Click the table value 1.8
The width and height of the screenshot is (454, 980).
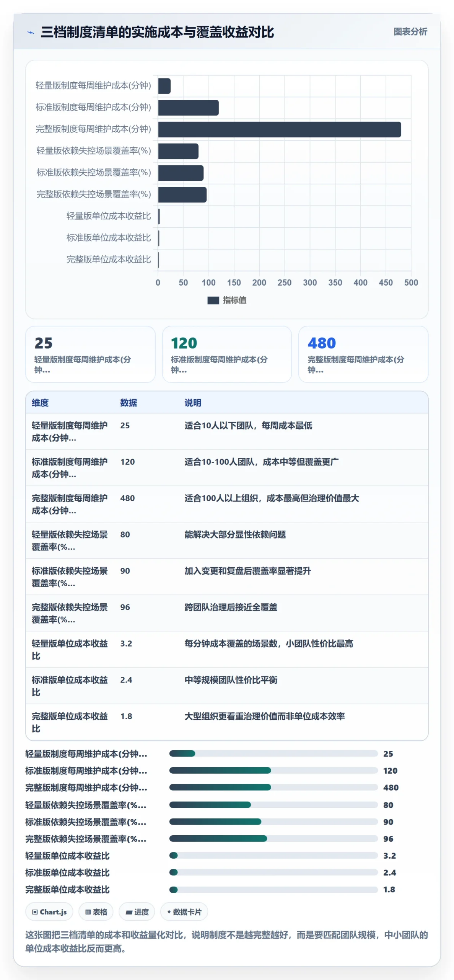point(126,716)
